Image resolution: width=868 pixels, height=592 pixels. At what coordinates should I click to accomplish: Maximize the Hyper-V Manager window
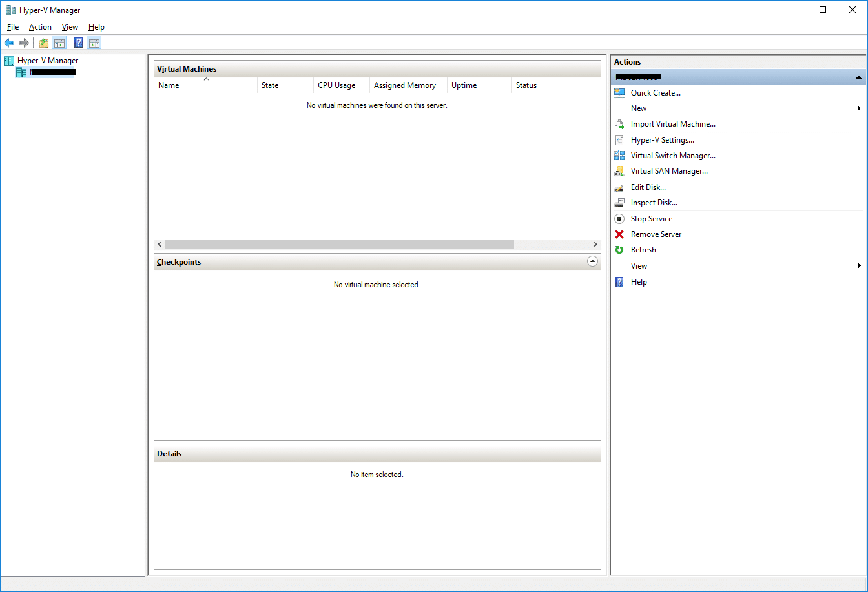pyautogui.click(x=823, y=10)
